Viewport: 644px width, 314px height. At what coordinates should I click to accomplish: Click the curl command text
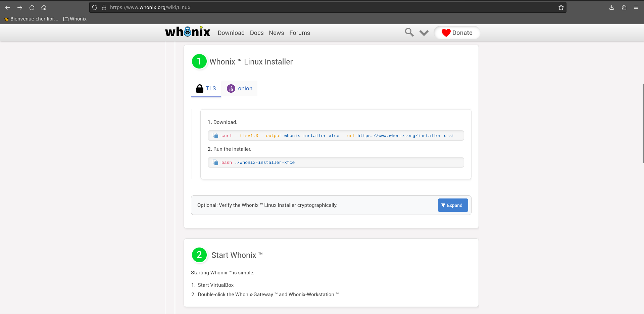338,136
